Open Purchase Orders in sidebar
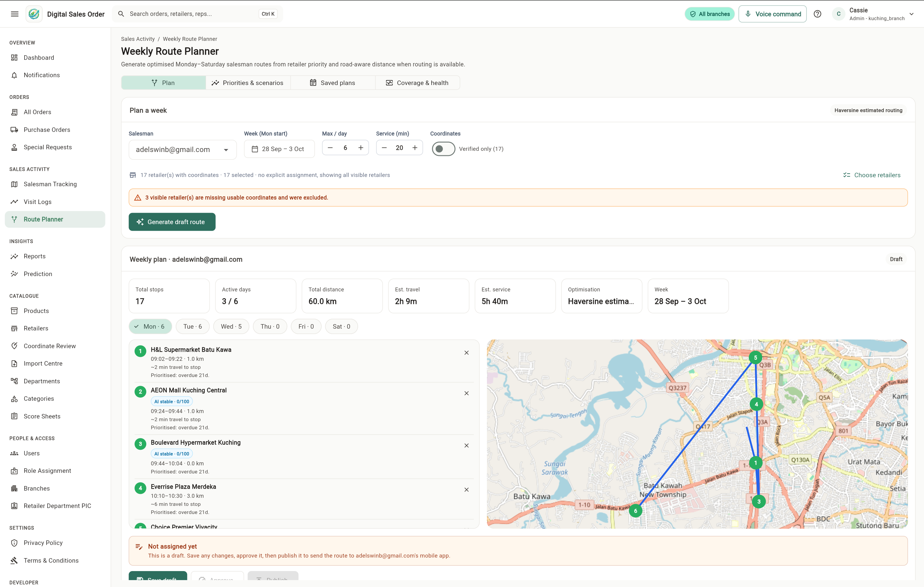 (x=55, y=130)
